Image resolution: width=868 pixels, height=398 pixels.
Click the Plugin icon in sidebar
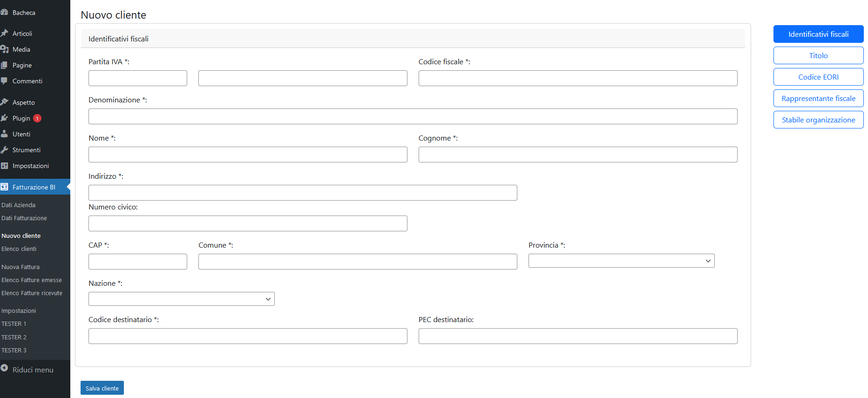(x=4, y=118)
